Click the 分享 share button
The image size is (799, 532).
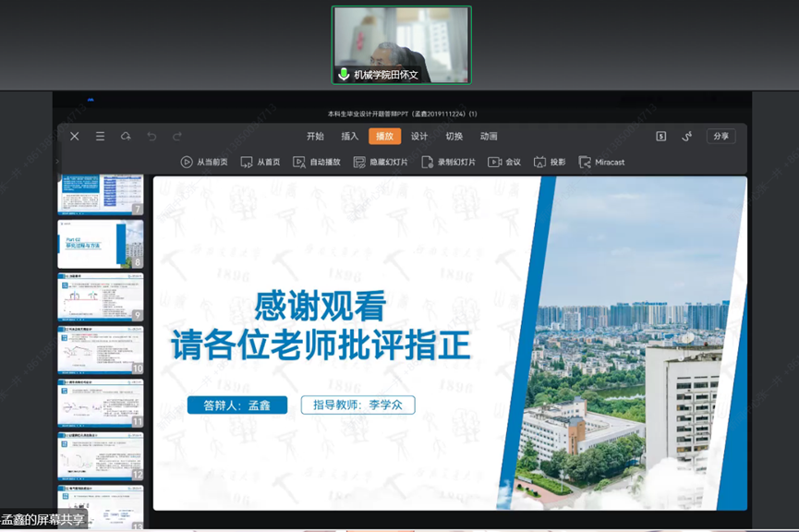[x=721, y=137]
